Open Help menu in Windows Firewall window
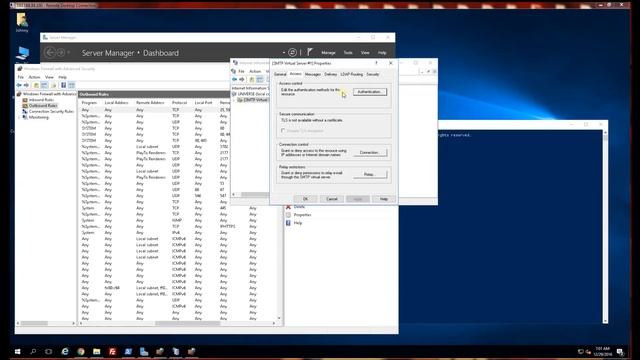This screenshot has width=640, height=360. (62, 77)
